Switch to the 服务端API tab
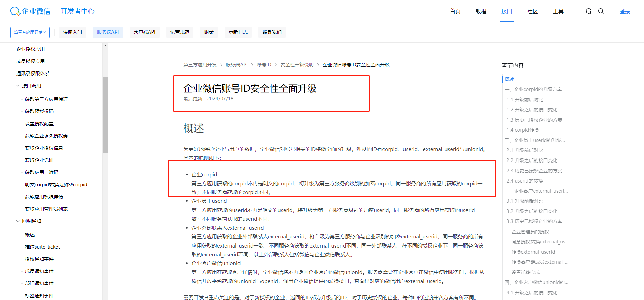 click(108, 32)
